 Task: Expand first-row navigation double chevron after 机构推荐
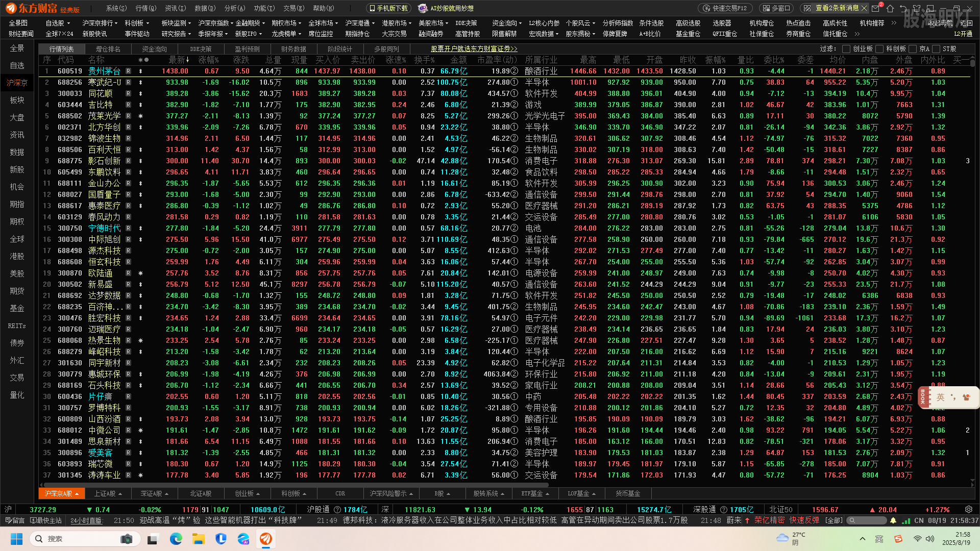coord(894,23)
